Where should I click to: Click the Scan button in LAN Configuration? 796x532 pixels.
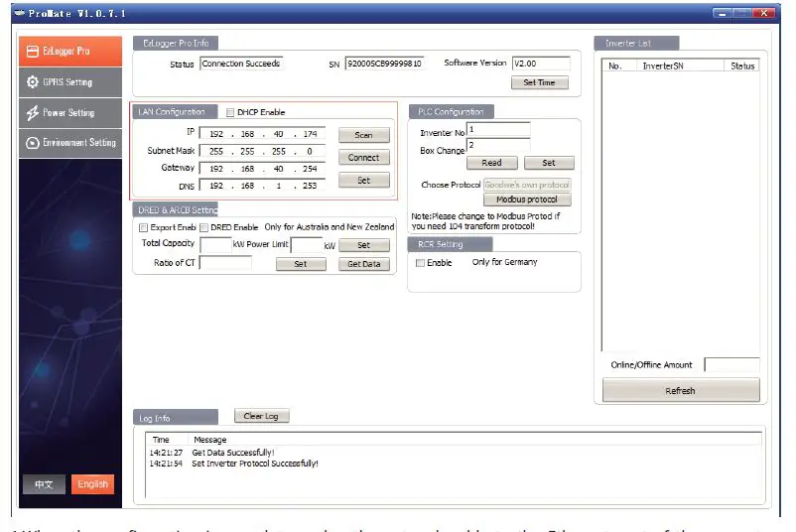[363, 135]
